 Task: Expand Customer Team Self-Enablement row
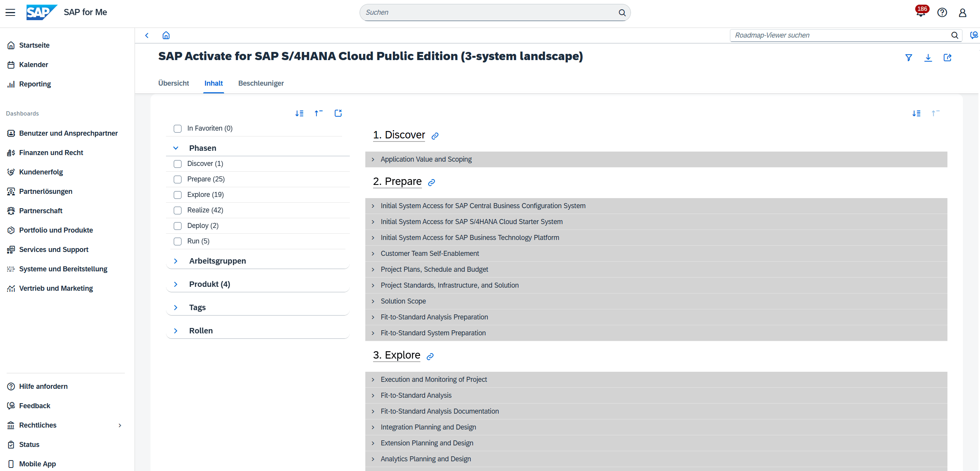coord(656,254)
